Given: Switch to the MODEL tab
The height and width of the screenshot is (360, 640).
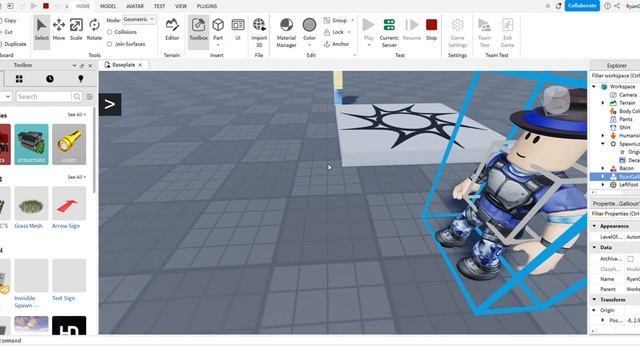Looking at the screenshot, I should [x=108, y=6].
